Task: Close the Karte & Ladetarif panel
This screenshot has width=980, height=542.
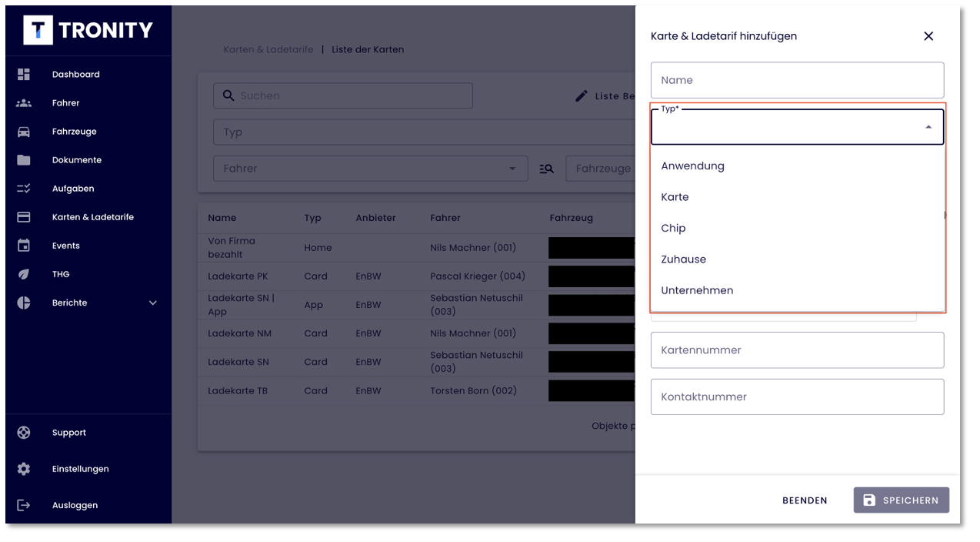Action: tap(928, 36)
